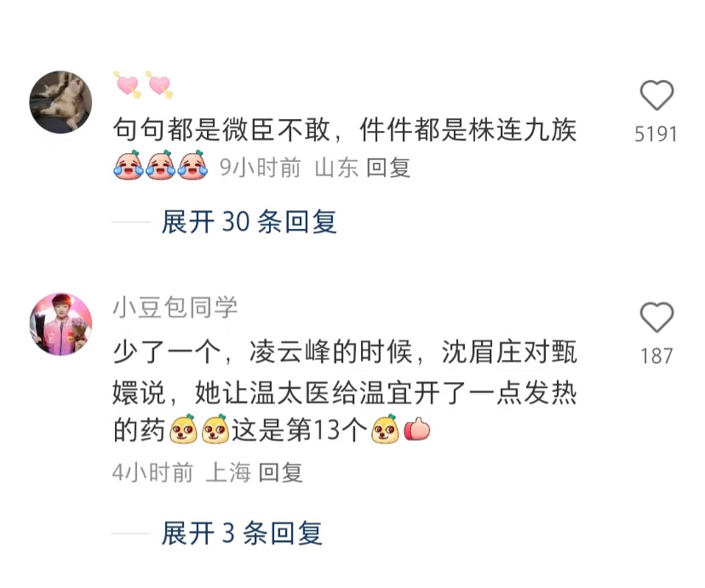Tap the yellow emoji after 第13个
Screen dimensions: 705x588
pyautogui.click(x=386, y=430)
